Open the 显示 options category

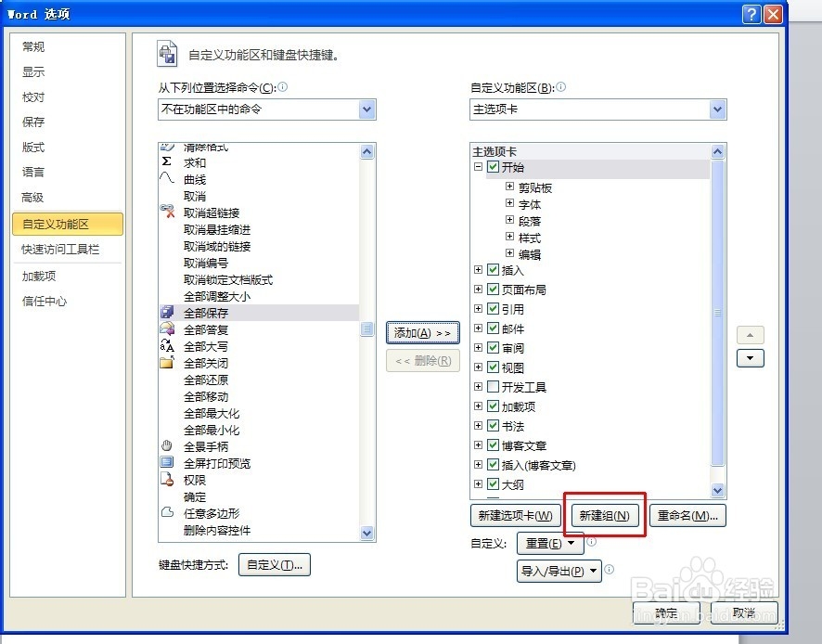click(x=33, y=71)
